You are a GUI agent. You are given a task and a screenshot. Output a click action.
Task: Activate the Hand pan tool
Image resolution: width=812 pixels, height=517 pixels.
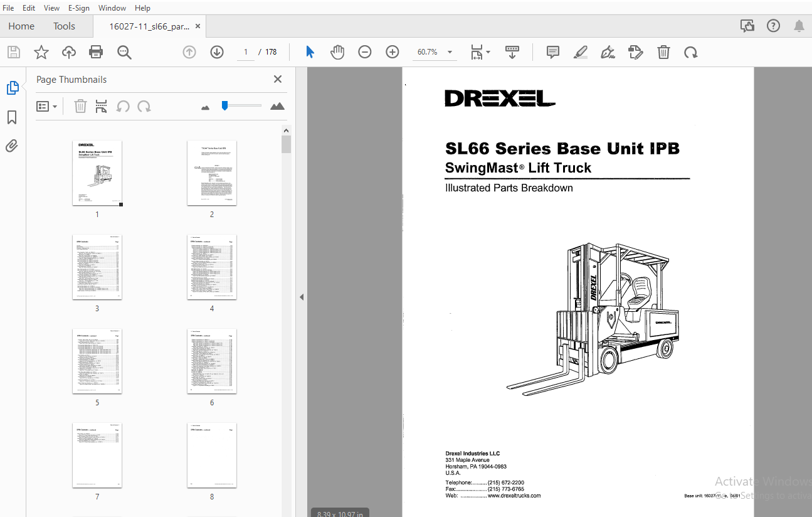point(337,52)
